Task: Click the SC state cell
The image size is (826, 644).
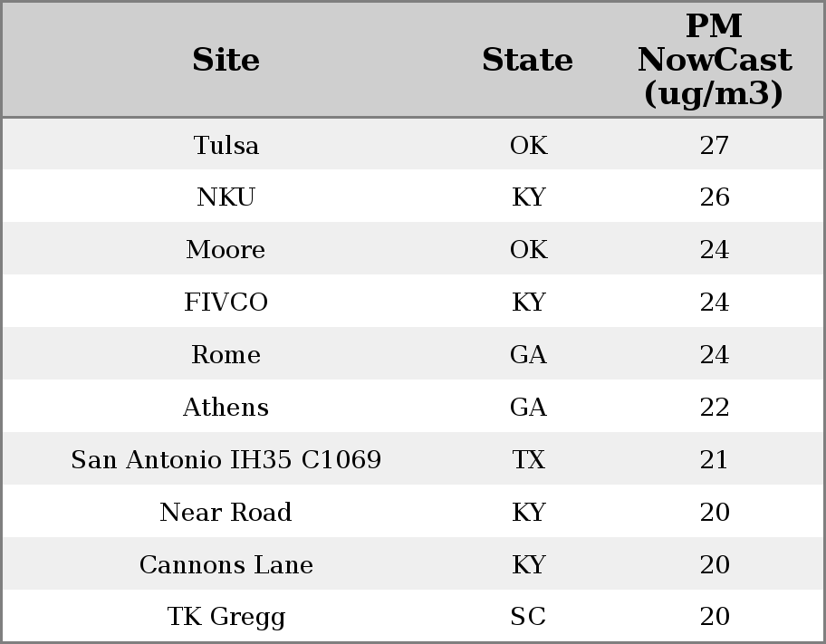Action: 528,616
